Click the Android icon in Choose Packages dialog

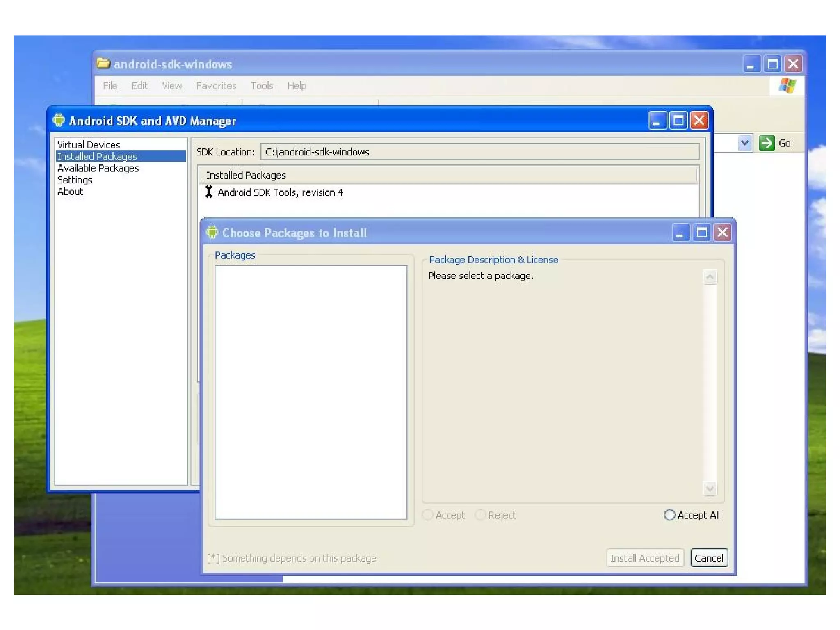tap(212, 233)
